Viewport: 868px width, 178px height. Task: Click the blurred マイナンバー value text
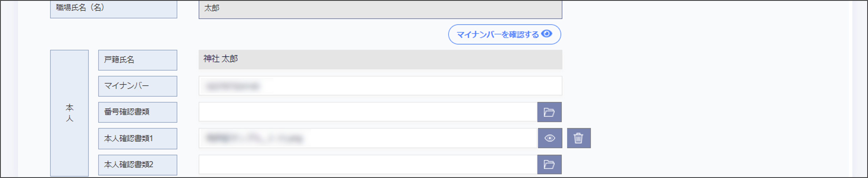coord(233,86)
